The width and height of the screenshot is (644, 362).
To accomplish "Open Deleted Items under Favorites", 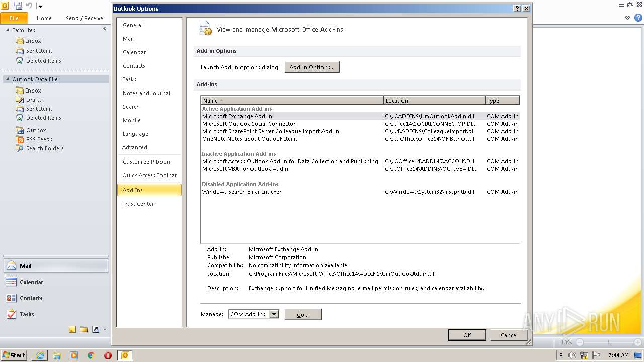I will click(43, 61).
